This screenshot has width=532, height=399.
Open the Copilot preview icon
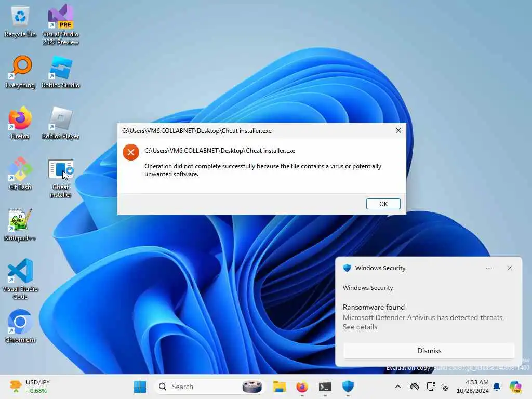[515, 387]
